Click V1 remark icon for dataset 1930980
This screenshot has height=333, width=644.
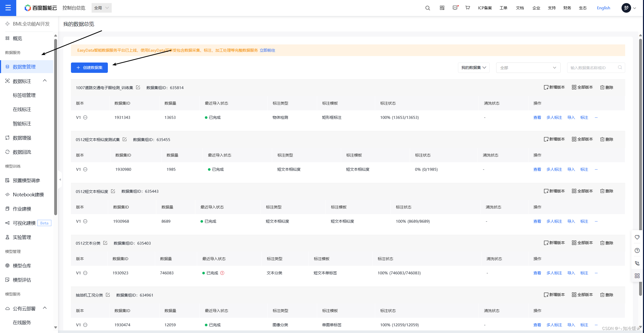(85, 169)
